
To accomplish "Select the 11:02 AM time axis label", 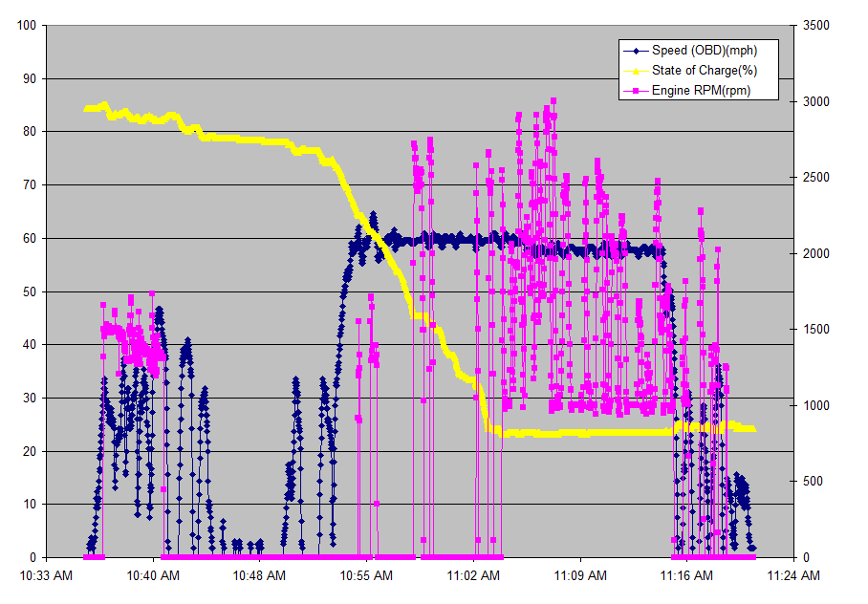I will coord(473,575).
